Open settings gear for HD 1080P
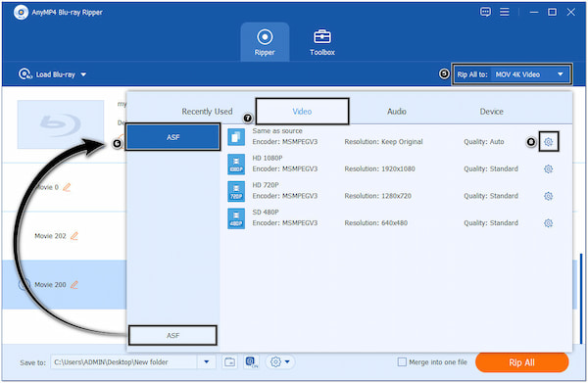 548,169
